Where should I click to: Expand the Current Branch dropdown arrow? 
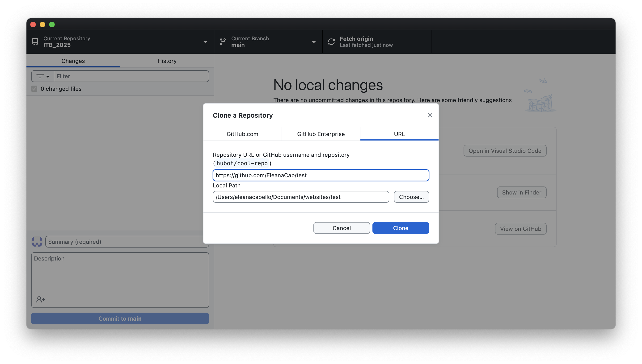pyautogui.click(x=314, y=42)
